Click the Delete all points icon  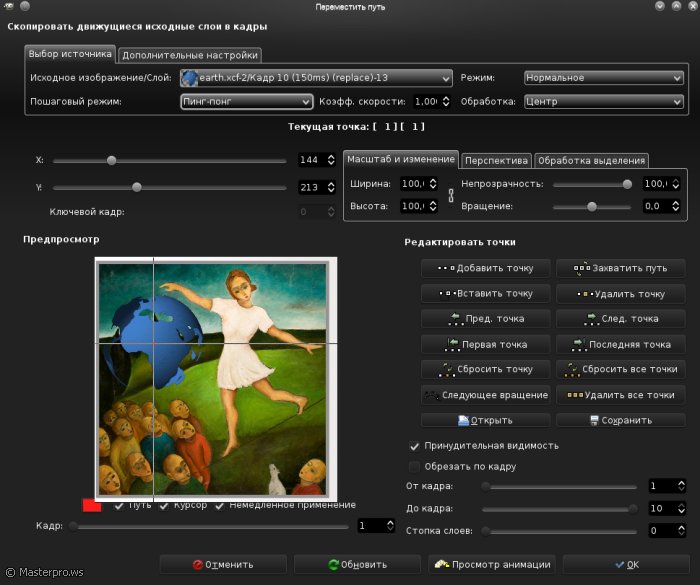(575, 395)
